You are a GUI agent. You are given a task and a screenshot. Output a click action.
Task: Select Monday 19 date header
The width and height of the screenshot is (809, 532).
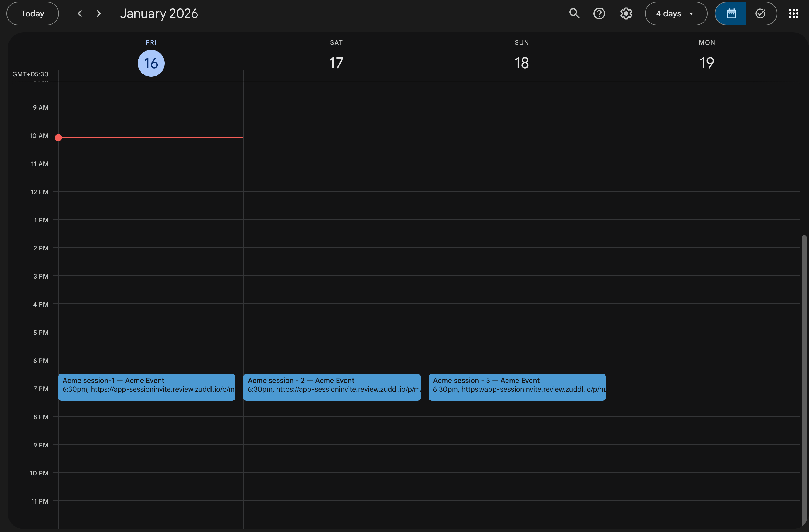pyautogui.click(x=707, y=63)
